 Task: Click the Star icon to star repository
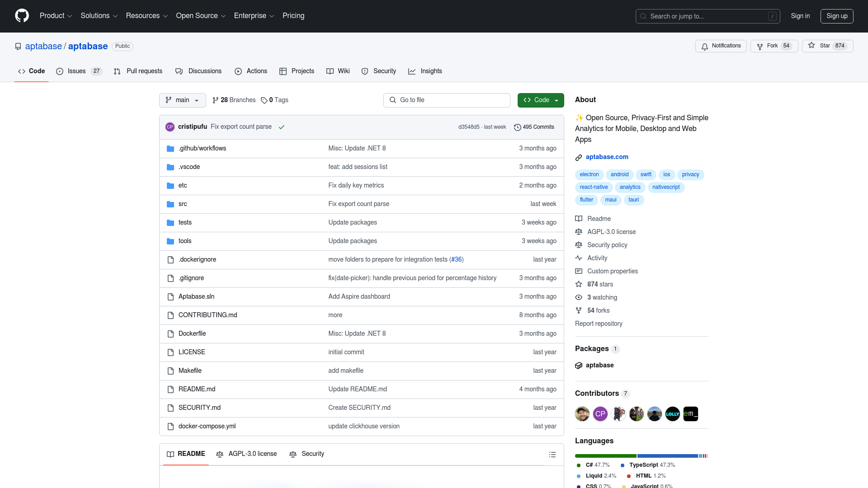click(x=811, y=46)
